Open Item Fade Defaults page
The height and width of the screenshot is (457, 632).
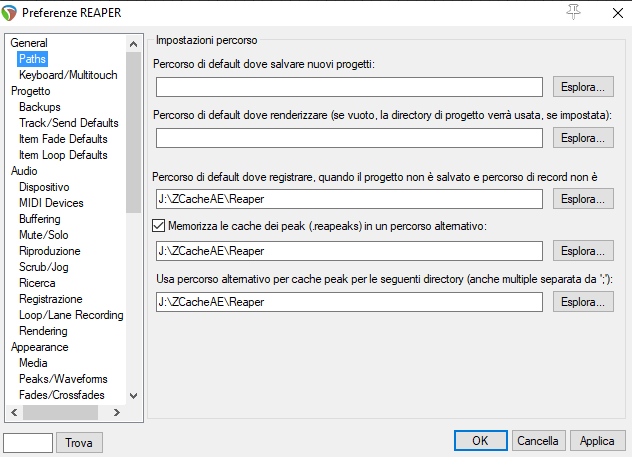63,139
